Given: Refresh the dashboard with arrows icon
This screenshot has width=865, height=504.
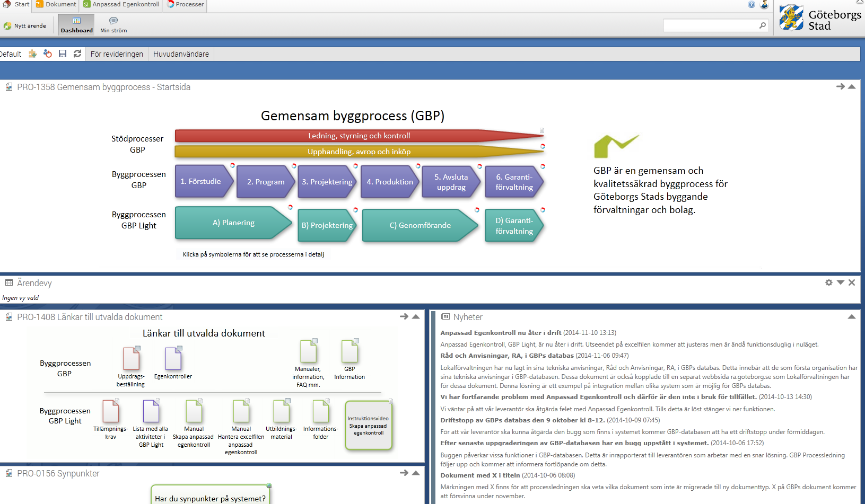Looking at the screenshot, I should [x=77, y=54].
